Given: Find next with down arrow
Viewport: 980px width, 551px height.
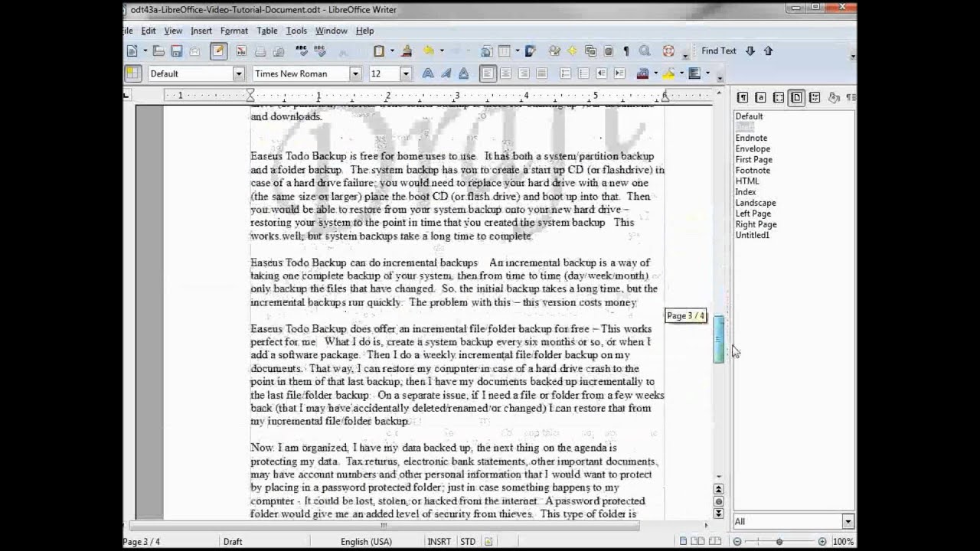Looking at the screenshot, I should (750, 51).
